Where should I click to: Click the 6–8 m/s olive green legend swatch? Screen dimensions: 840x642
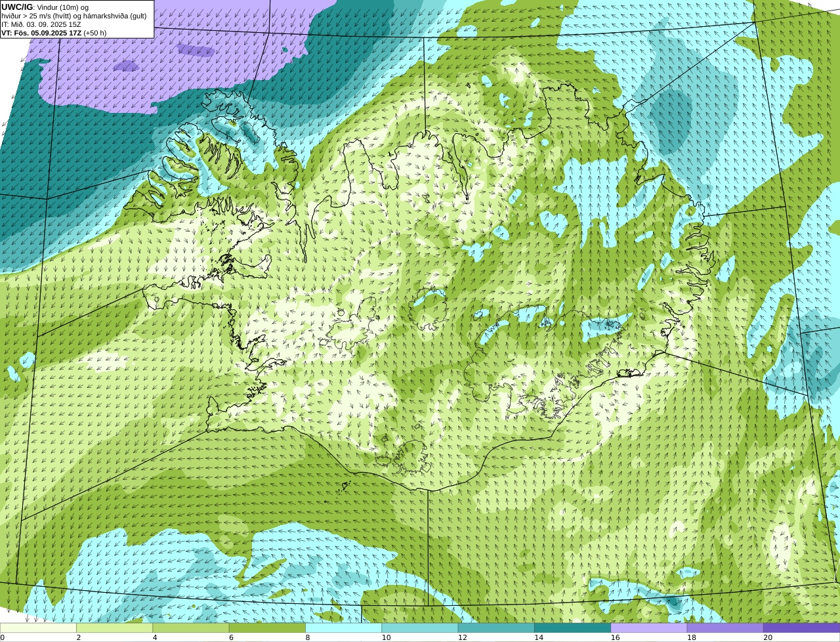[267, 628]
